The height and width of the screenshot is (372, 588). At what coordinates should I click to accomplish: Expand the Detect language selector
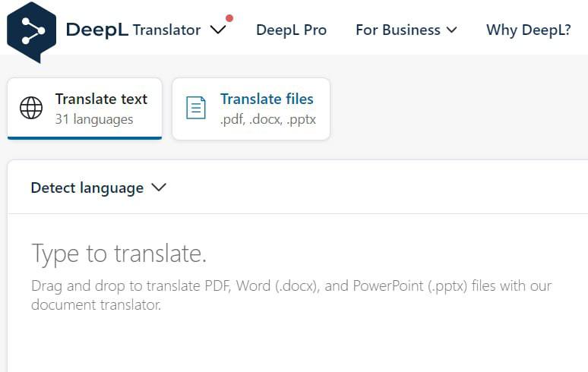[98, 188]
